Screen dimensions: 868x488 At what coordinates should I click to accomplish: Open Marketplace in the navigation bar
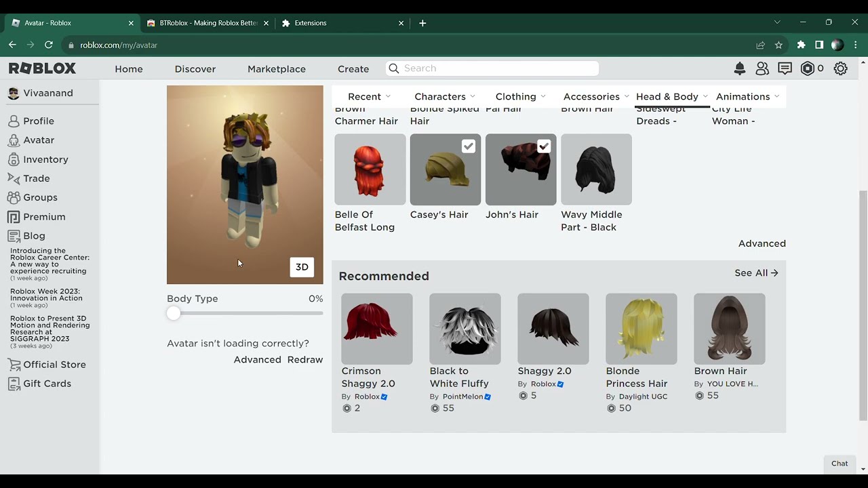277,69
